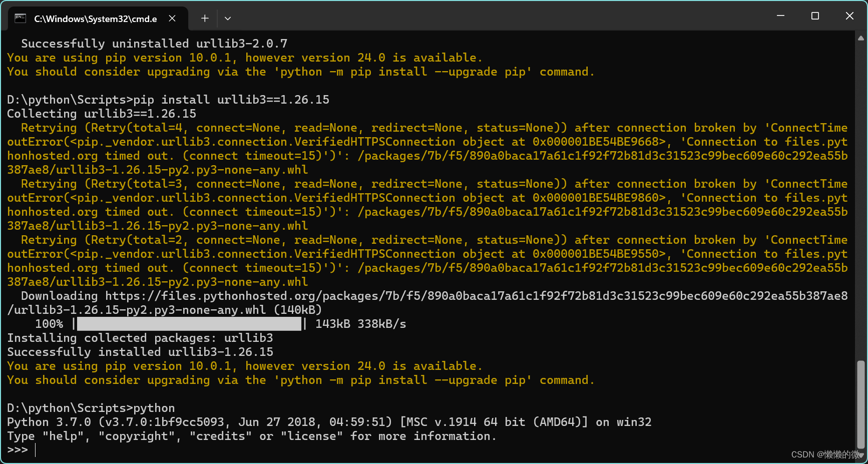Click the scrollbar up arrow icon
Viewport: 868px width, 464px height.
(x=860, y=38)
